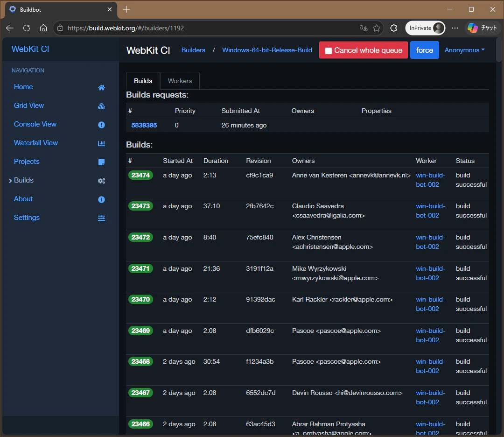Screen dimensions: 504x437
Task: View site information lock icon
Action: (x=60, y=28)
